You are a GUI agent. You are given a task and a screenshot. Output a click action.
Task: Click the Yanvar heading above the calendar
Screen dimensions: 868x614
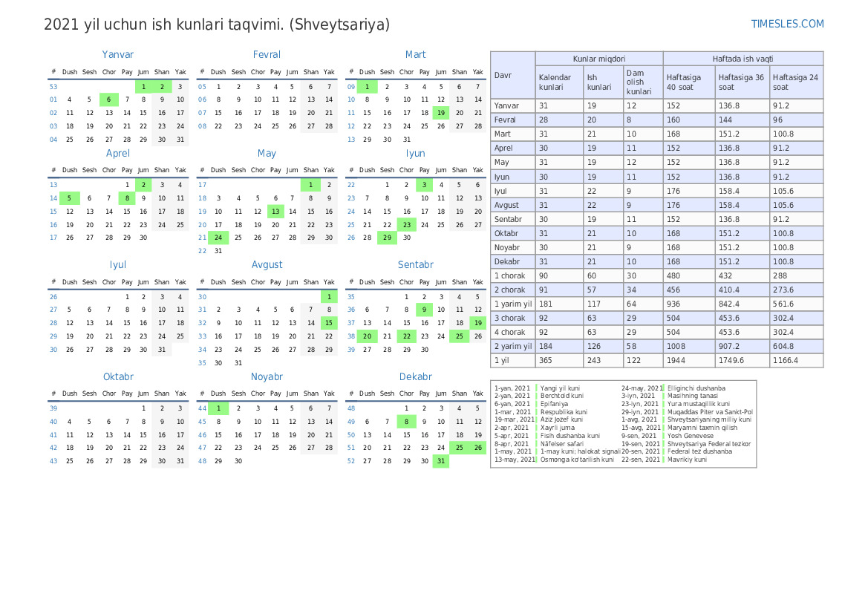(118, 54)
